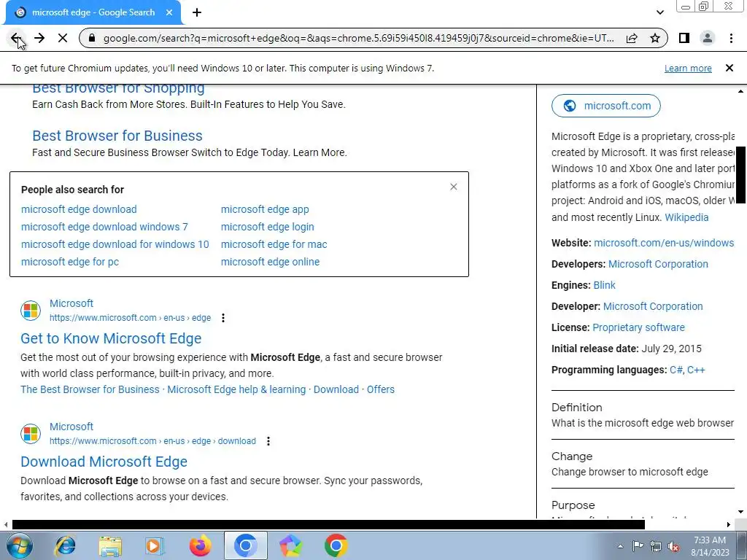Screen dimensions: 747x560
Task: Search microsoft edge app
Action: 265,209
